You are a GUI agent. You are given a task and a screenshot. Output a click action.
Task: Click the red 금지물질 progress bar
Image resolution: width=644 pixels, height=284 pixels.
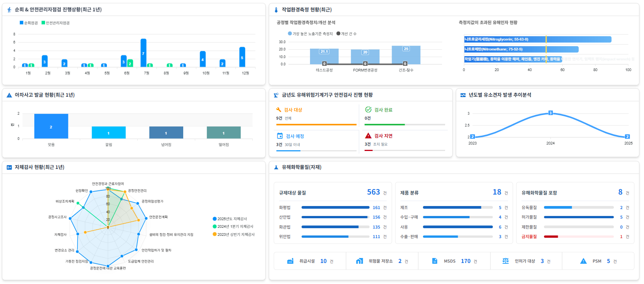pos(579,237)
